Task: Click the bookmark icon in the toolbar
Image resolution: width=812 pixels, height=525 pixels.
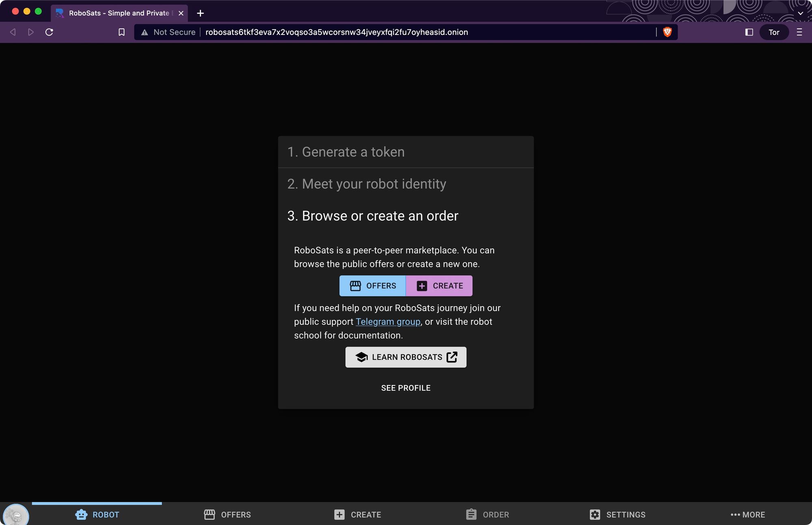Action: 121,32
